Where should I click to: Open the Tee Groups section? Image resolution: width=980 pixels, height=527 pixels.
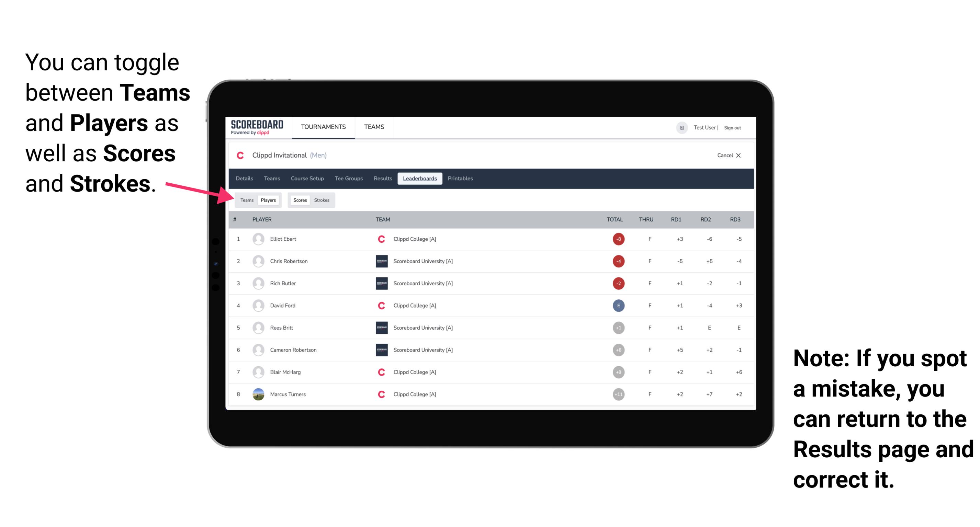click(348, 179)
